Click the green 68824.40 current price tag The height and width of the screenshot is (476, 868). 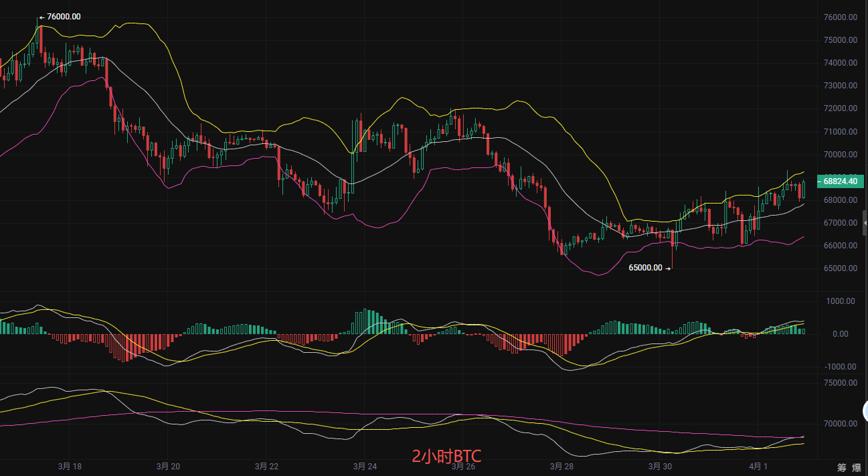pyautogui.click(x=840, y=181)
